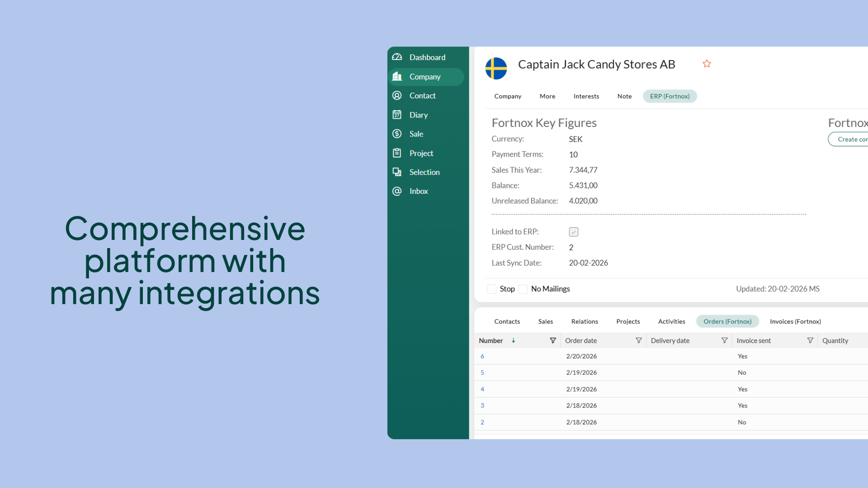Click the Create button under Fortnox
Viewport: 868px width, 488px height.
click(850, 139)
